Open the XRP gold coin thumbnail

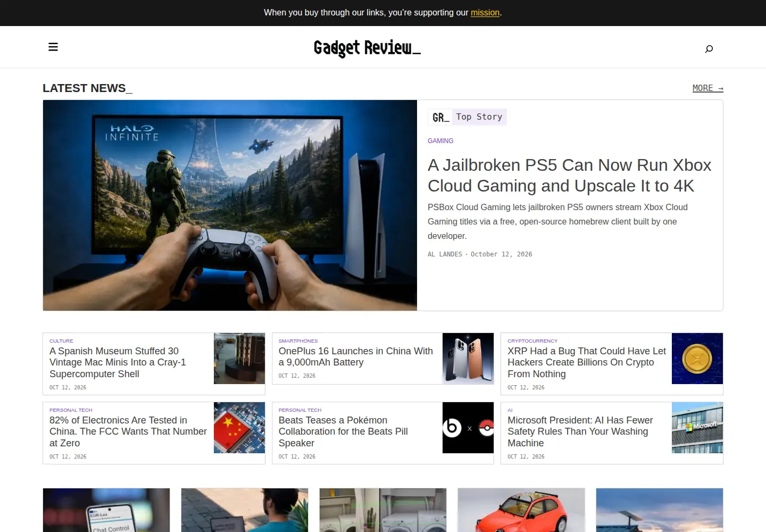[697, 359]
